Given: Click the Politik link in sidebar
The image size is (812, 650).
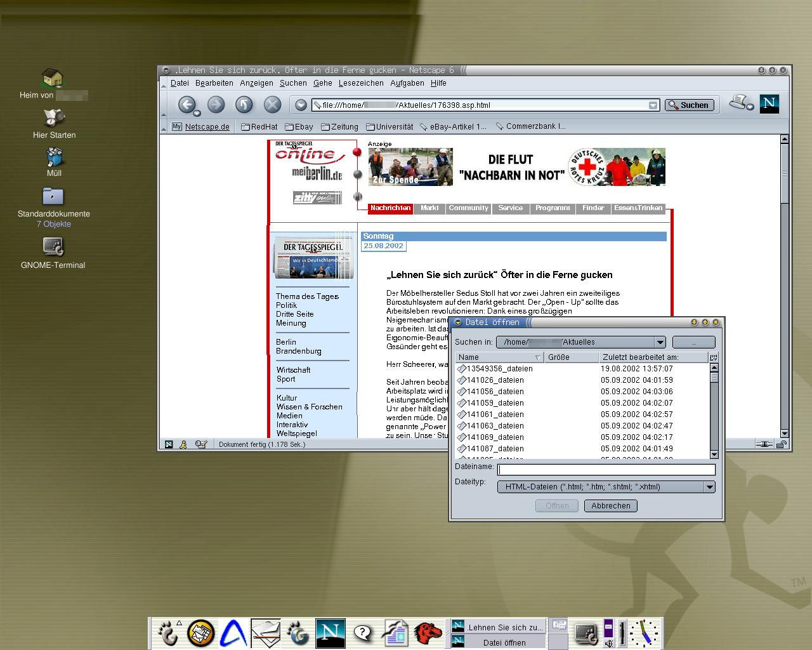Looking at the screenshot, I should [x=287, y=305].
